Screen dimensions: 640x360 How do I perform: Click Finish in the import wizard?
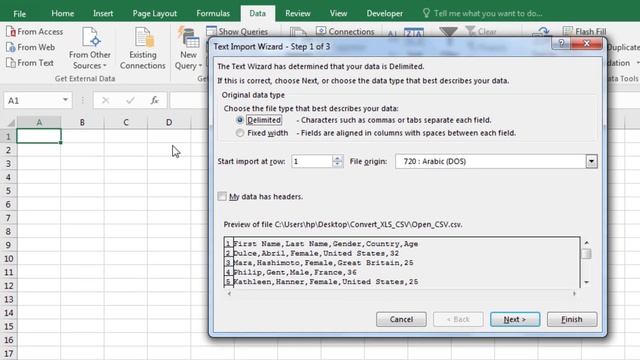[x=572, y=319]
